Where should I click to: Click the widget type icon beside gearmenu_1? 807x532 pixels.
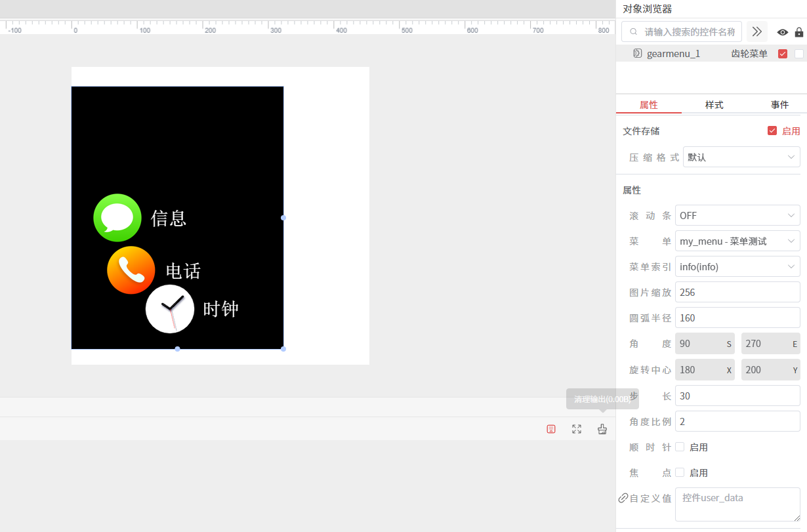tap(637, 53)
